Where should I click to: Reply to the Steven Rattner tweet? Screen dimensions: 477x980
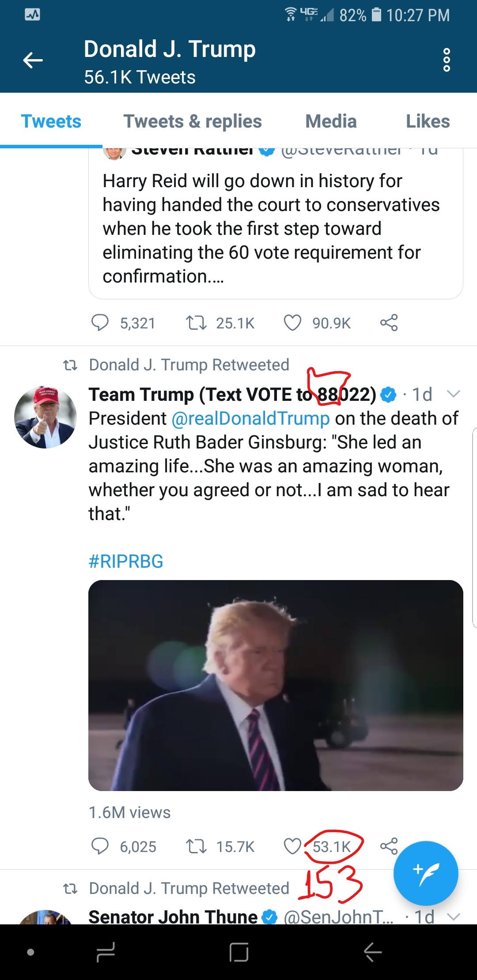point(100,323)
